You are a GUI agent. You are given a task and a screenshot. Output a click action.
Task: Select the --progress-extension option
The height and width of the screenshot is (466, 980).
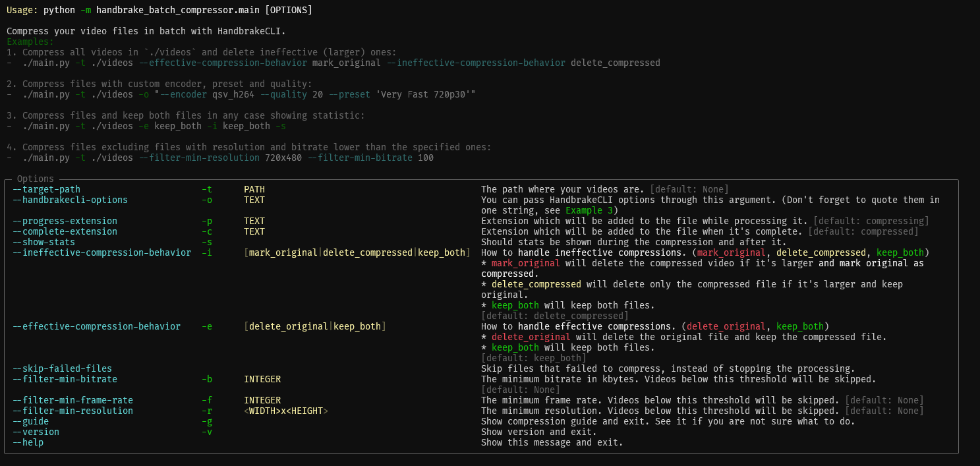pyautogui.click(x=63, y=221)
